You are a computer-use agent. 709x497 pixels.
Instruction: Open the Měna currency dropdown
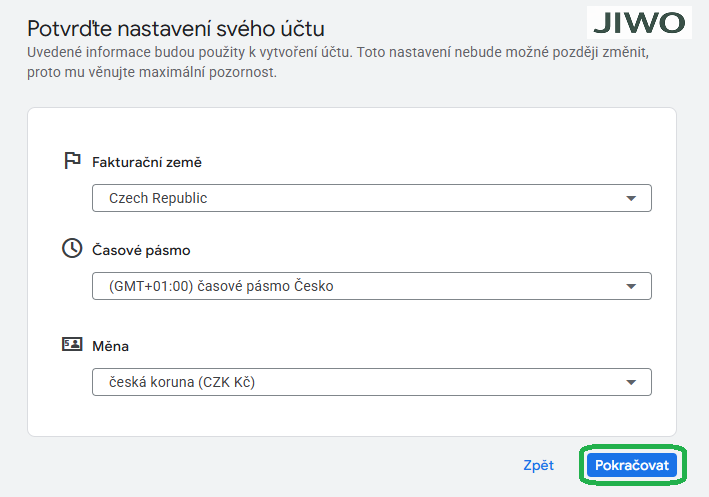tap(371, 382)
